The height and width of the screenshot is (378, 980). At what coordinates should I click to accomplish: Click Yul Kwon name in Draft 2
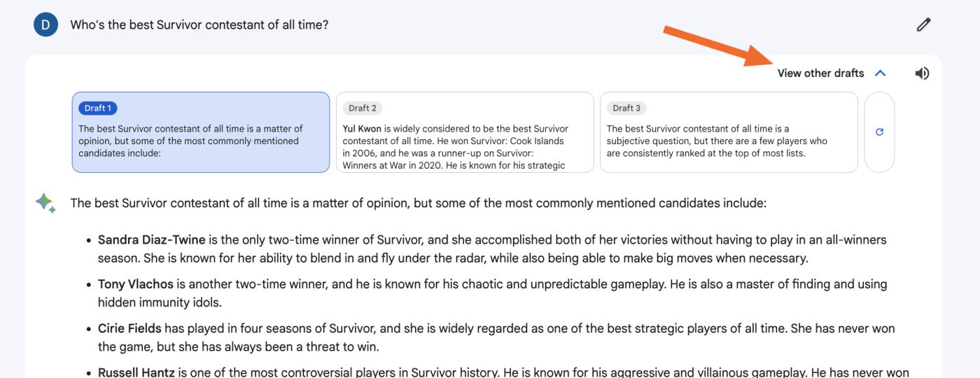(362, 129)
